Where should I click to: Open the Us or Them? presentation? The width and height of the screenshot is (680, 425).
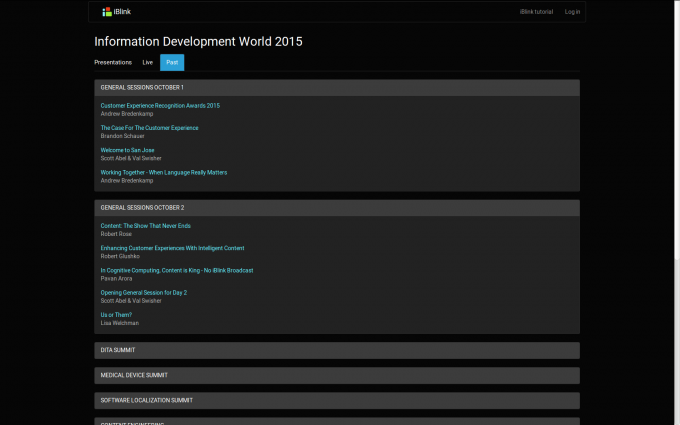[x=116, y=315]
